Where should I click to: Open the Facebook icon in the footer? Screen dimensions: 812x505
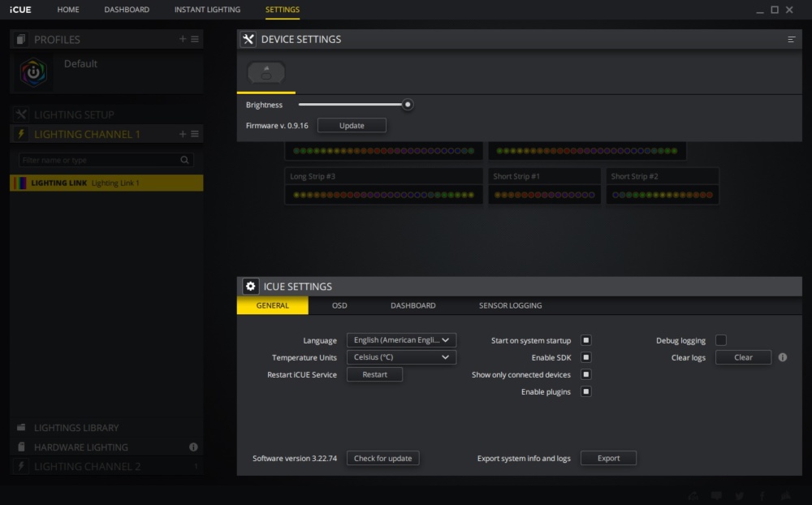point(762,496)
